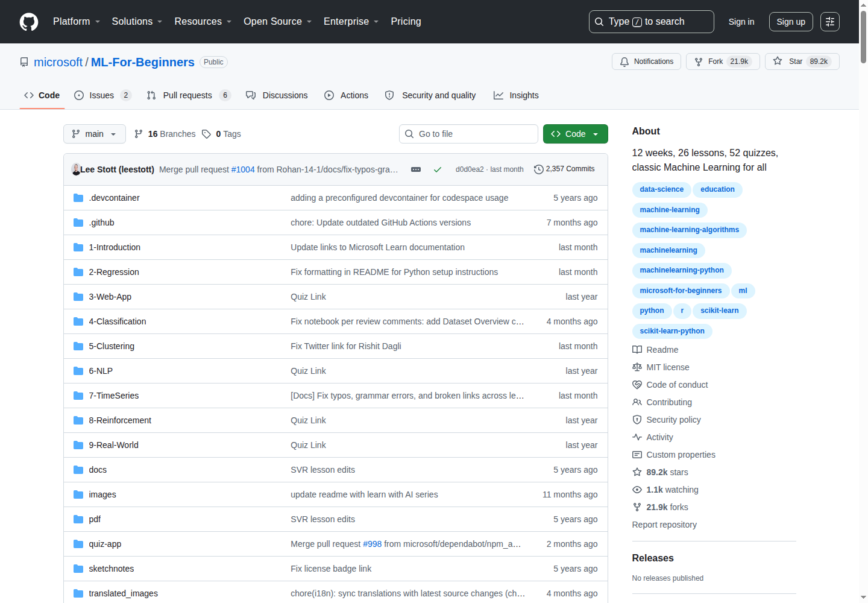Click the book icon beside Readme
Screen dimensions: 868x603
coord(637,350)
